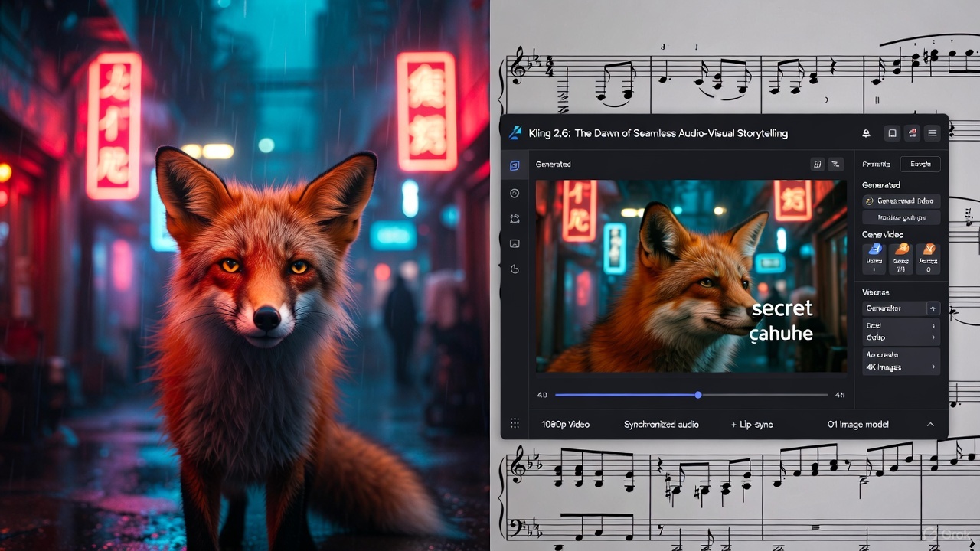
Task: Toggle dark mode with the moon icon
Action: point(515,269)
